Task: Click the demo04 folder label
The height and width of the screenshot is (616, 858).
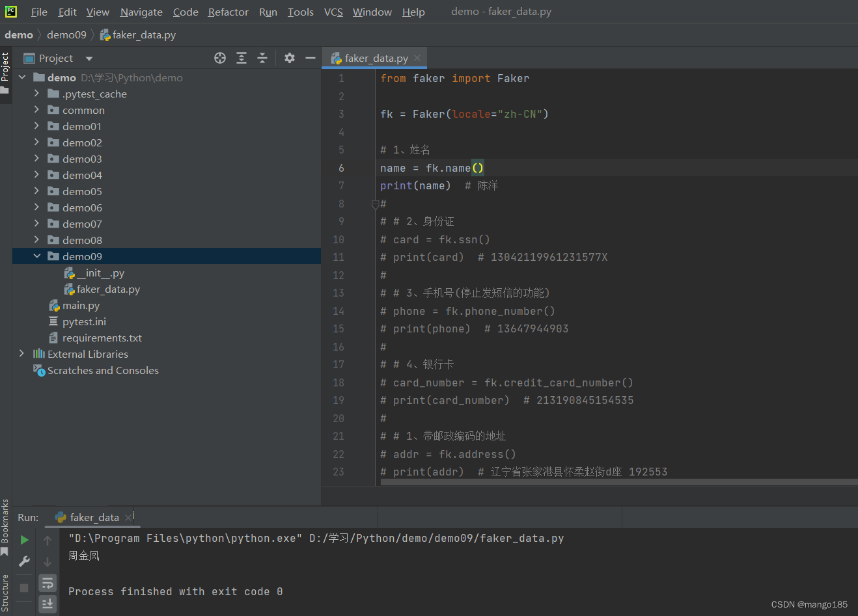Action: [x=82, y=175]
